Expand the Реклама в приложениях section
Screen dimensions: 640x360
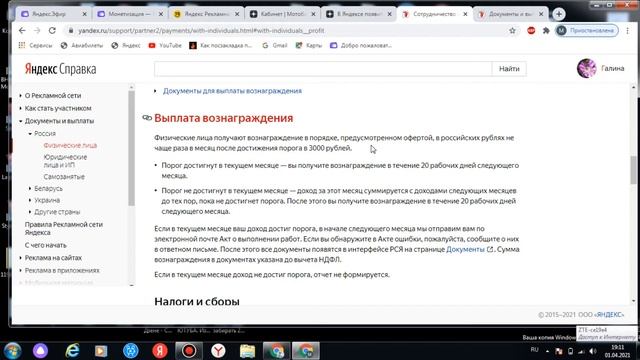tap(21, 270)
